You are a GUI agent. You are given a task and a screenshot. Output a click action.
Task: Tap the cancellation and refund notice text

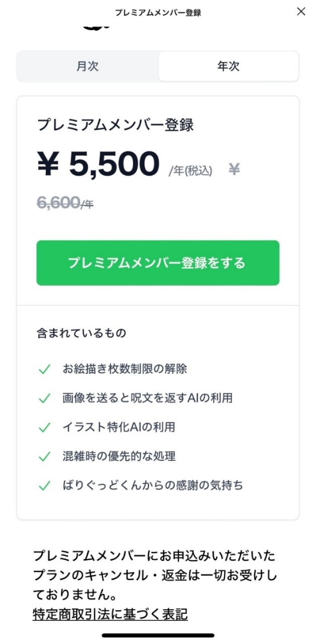click(155, 575)
